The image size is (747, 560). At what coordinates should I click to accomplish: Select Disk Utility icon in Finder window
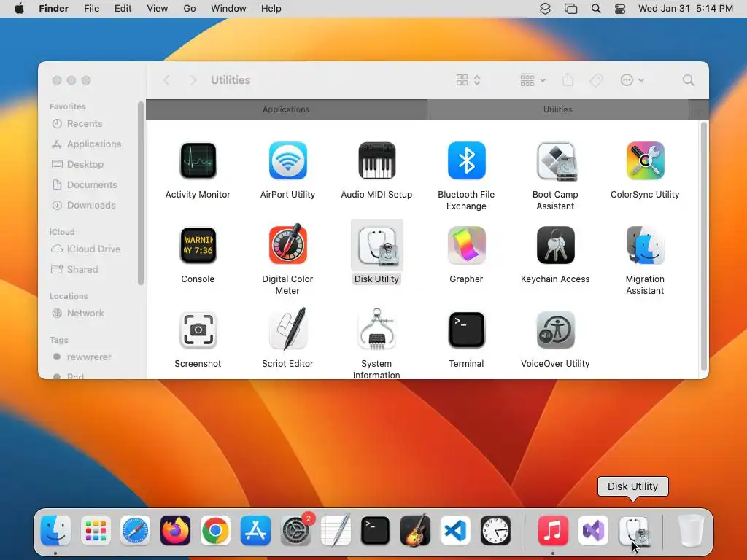point(377,246)
